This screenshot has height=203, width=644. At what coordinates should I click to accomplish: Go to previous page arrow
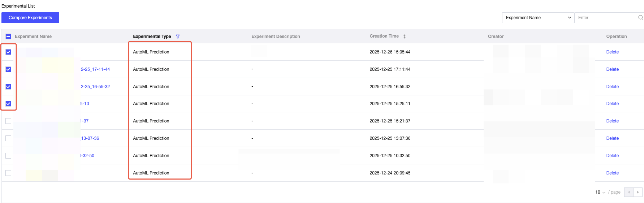(x=629, y=192)
